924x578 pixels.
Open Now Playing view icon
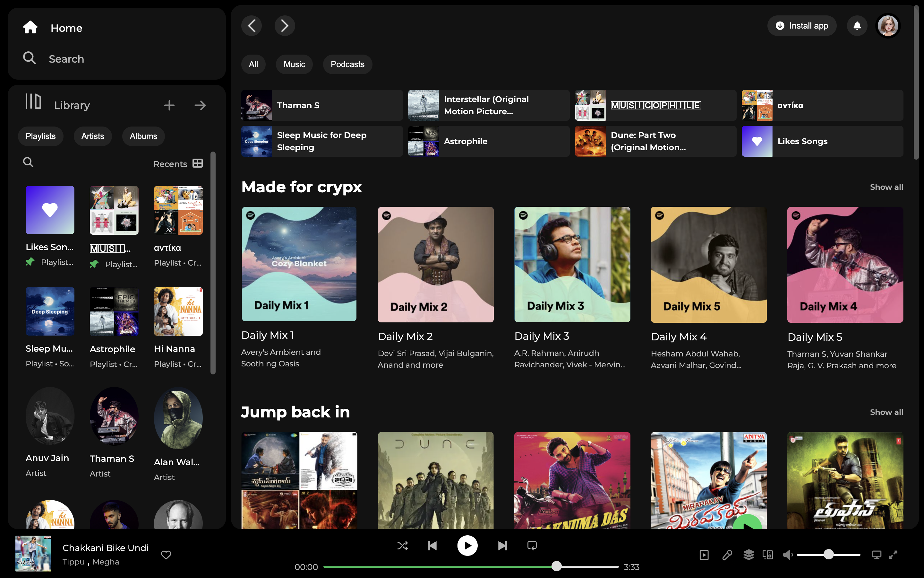click(x=704, y=555)
